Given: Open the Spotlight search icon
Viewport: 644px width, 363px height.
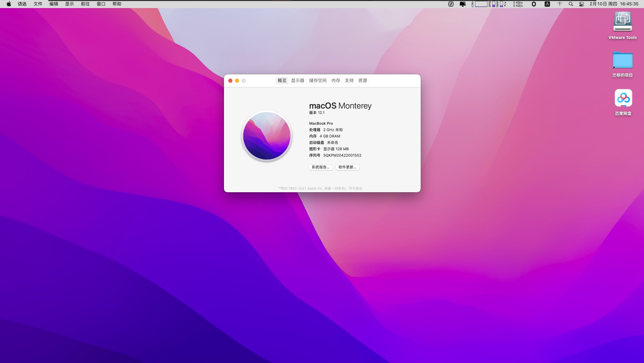Looking at the screenshot, I should click(x=571, y=4).
